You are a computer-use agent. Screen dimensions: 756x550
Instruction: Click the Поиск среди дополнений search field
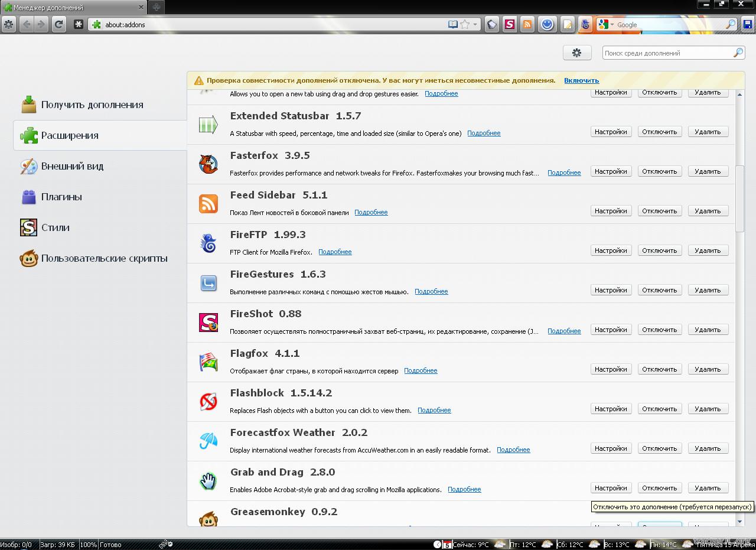(666, 53)
